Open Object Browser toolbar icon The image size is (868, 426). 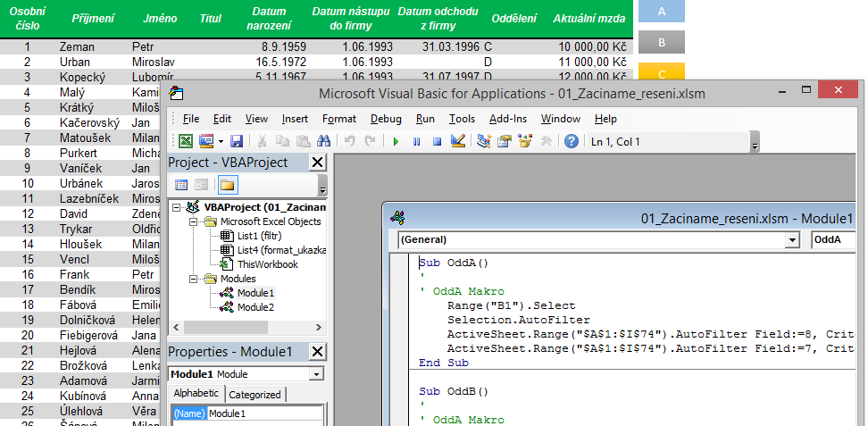click(x=525, y=141)
